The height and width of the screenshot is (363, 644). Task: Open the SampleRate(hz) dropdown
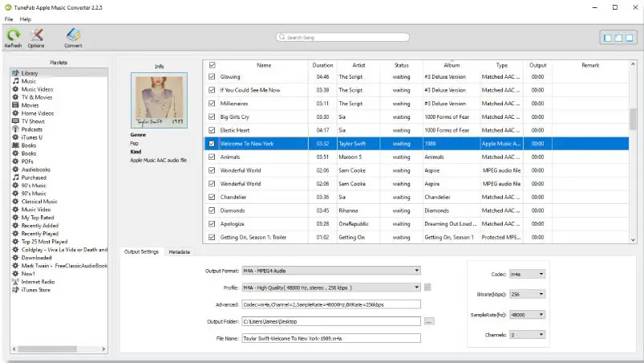(527, 315)
